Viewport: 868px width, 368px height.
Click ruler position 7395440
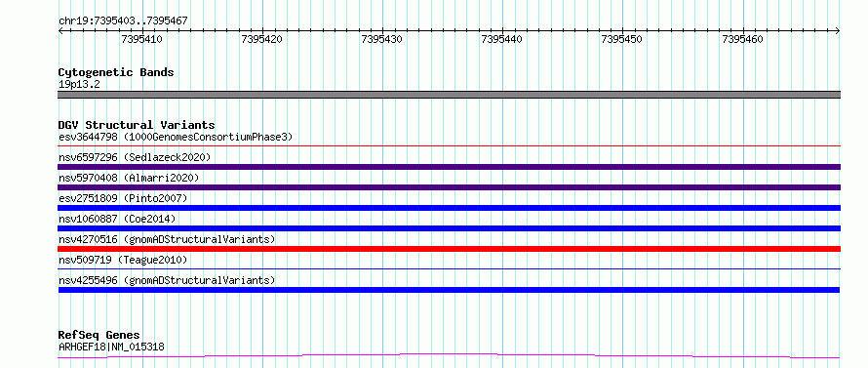pos(502,39)
